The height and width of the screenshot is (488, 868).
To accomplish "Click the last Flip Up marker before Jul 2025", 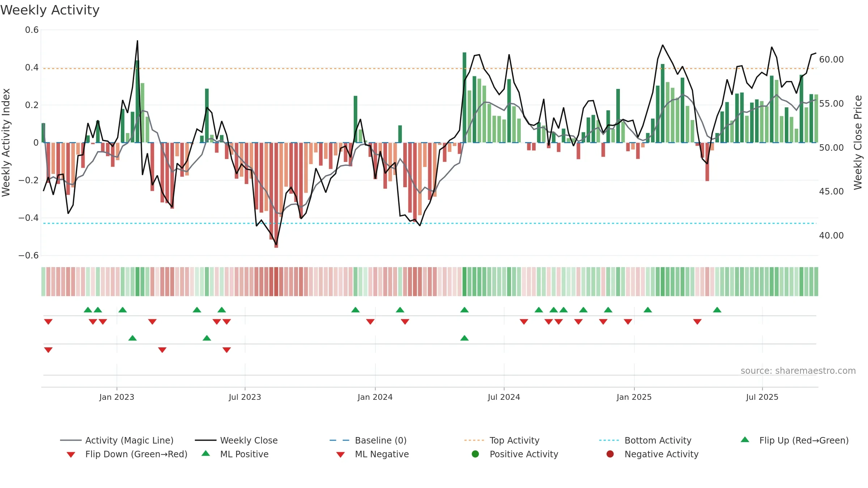I will coord(717,310).
